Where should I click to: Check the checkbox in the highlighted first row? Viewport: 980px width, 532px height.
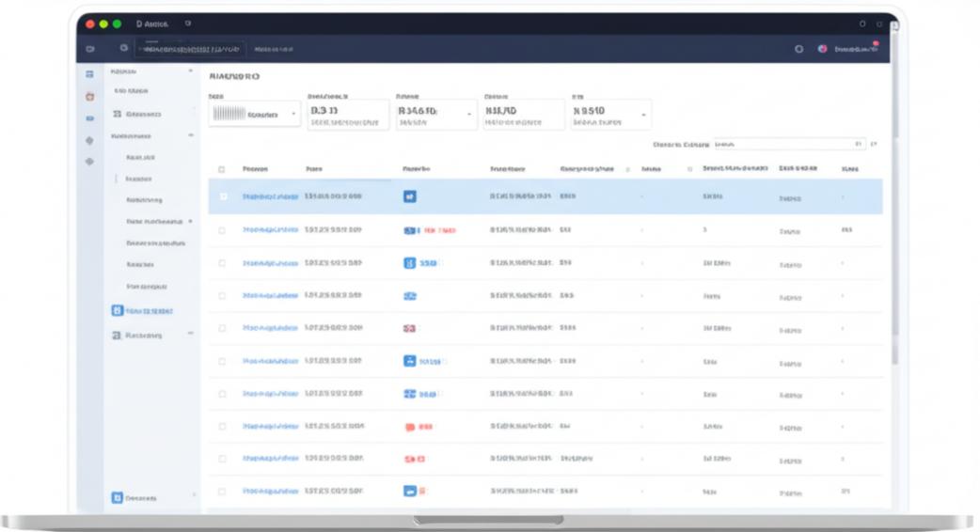223,196
